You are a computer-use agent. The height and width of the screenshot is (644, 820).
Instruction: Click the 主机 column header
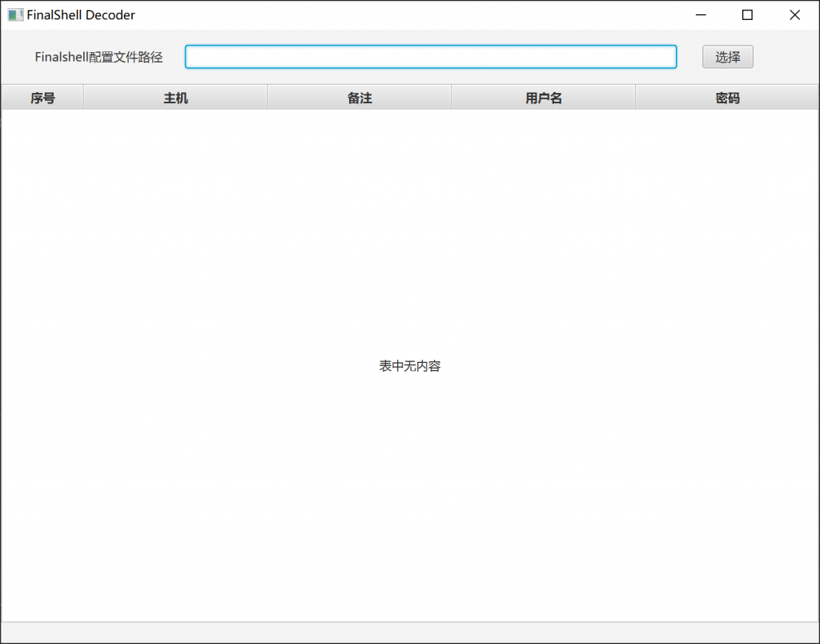175,96
